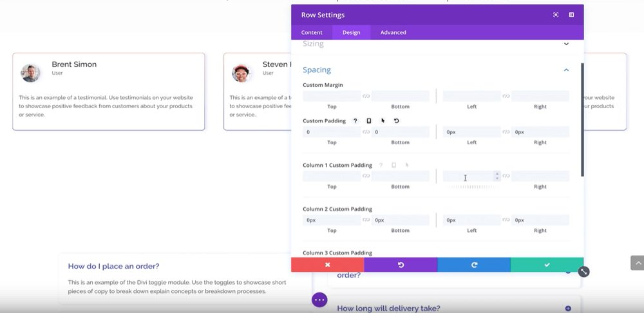Image resolution: width=644 pixels, height=313 pixels.
Task: Collapse the Spacing section chevron
Action: point(566,70)
